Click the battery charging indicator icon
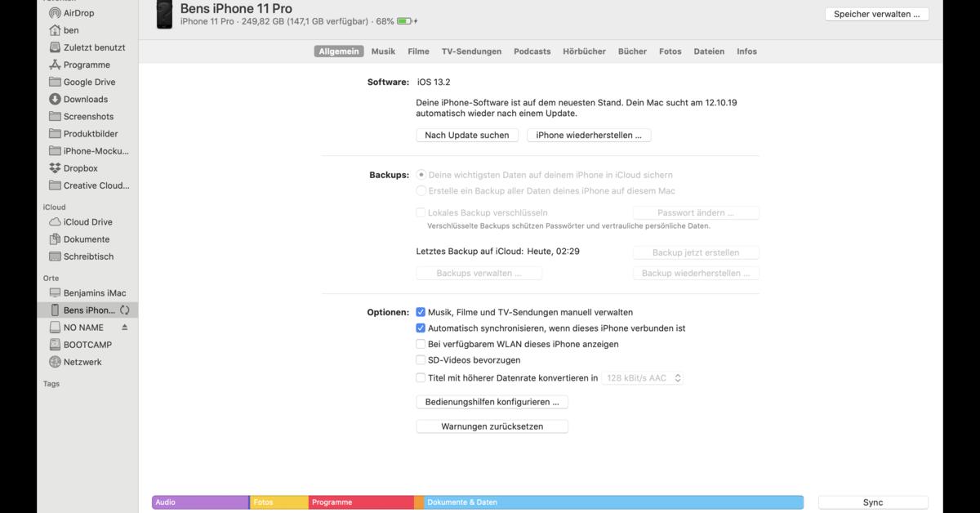This screenshot has height=513, width=980. pyautogui.click(x=408, y=21)
